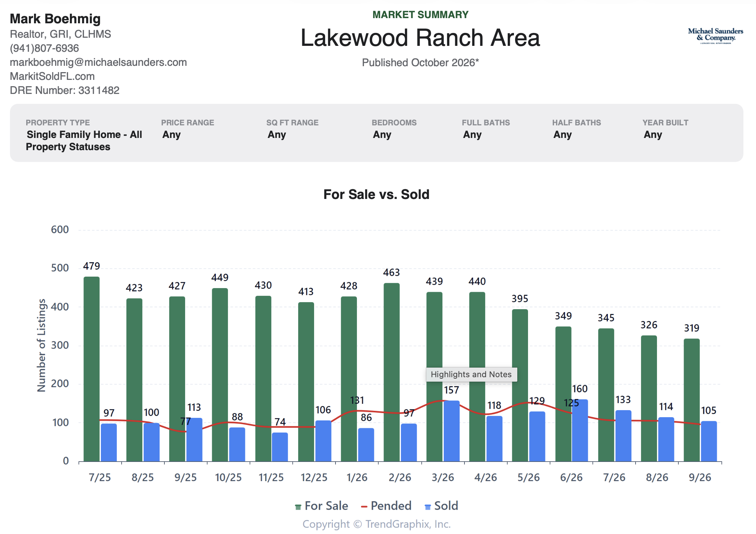
Task: Click the 'Number of Listings' axis title
Action: click(x=41, y=345)
